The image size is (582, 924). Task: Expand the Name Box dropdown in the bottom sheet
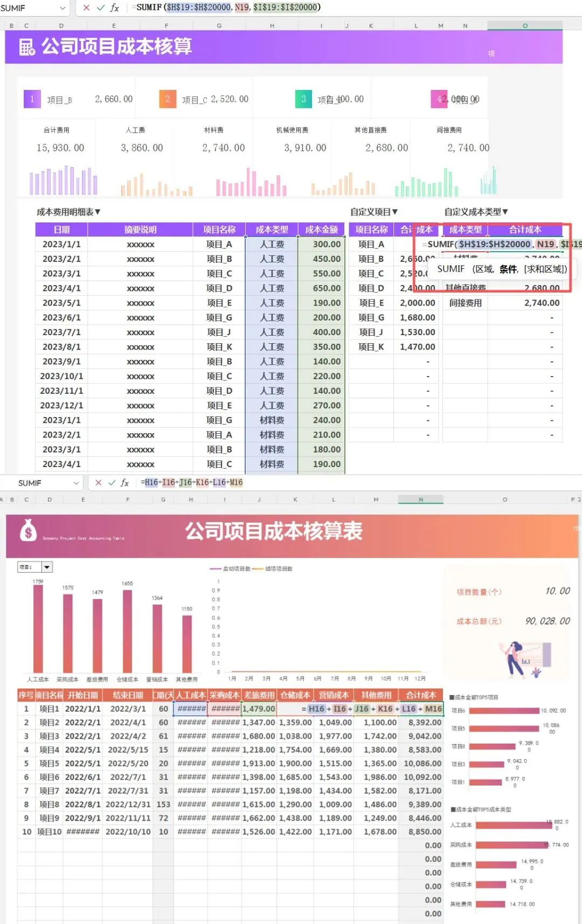click(76, 483)
